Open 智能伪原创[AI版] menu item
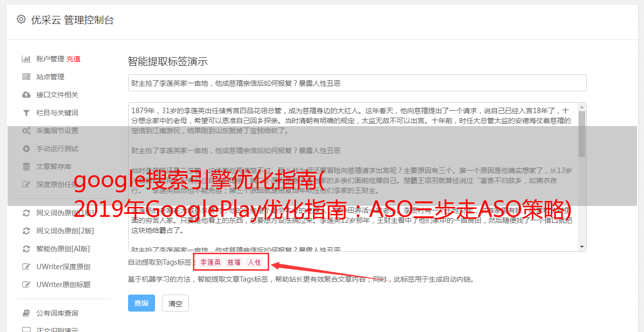 pyautogui.click(x=63, y=249)
